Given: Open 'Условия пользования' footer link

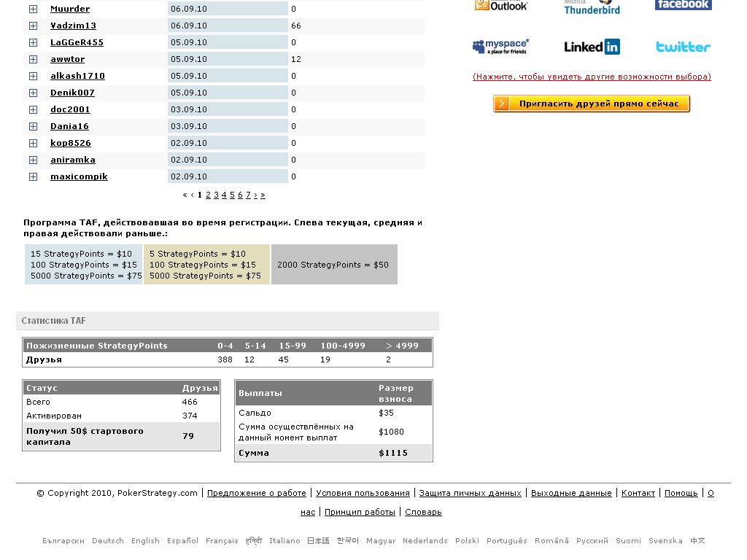Looking at the screenshot, I should click(x=363, y=494).
